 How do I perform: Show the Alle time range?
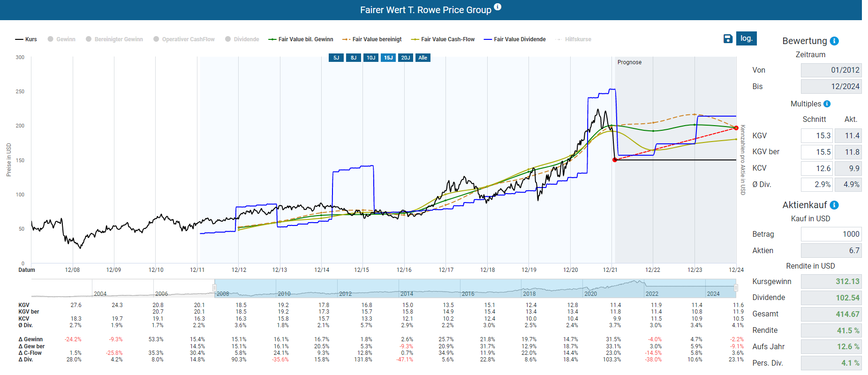pos(423,58)
